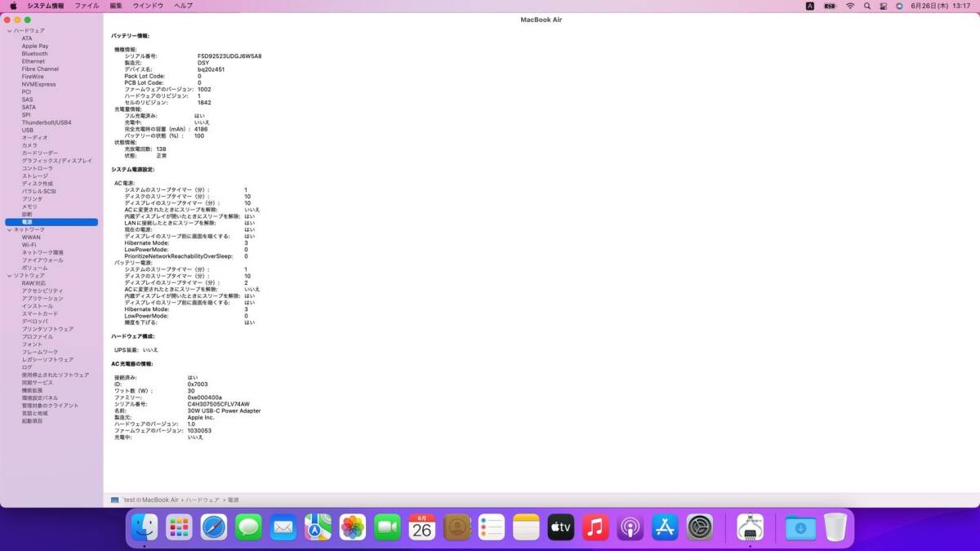Select ファイアウォール in the sidebar
This screenshot has height=551, width=980.
coord(42,260)
